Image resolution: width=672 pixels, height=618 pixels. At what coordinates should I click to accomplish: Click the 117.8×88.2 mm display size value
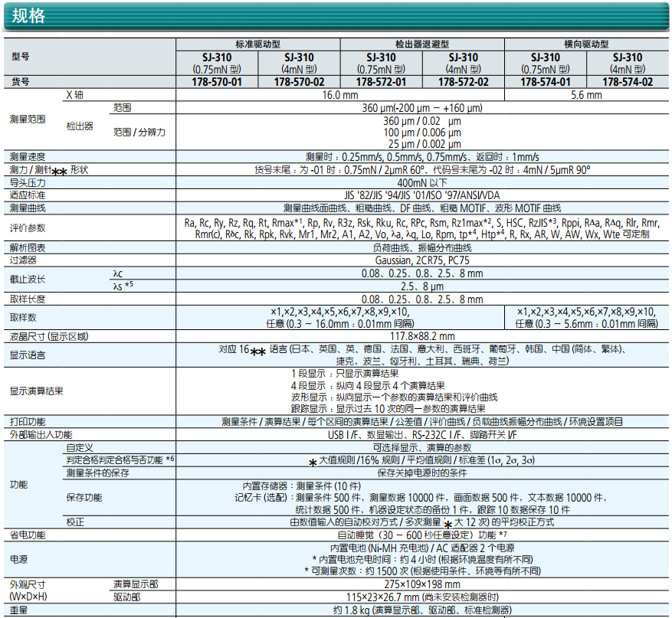click(422, 335)
